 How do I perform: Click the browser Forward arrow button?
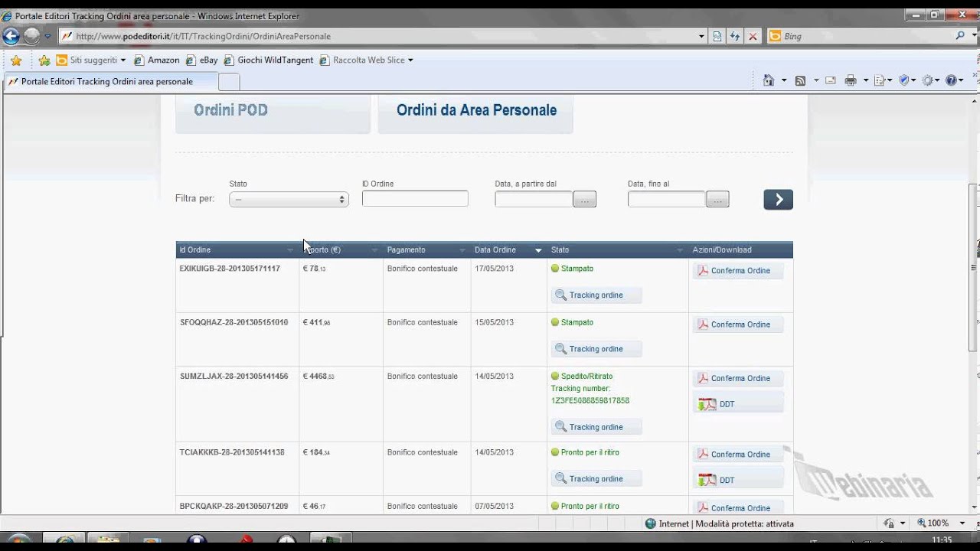click(x=31, y=36)
